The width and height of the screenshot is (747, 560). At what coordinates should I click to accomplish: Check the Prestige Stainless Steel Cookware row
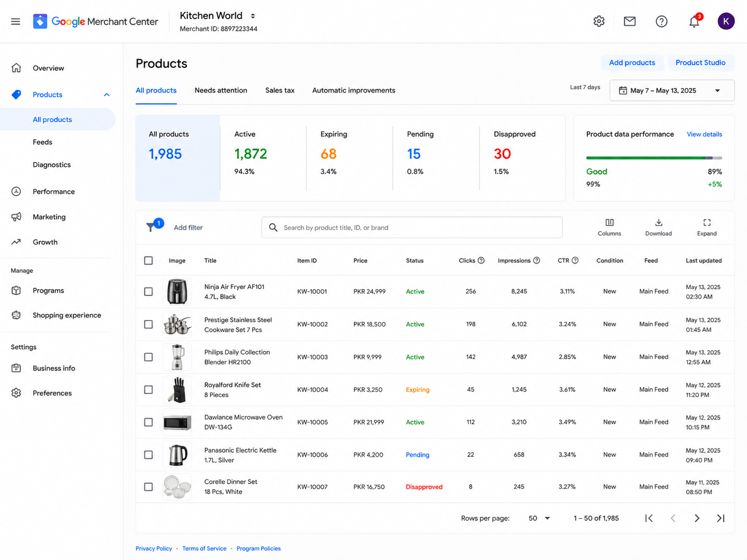[x=149, y=324]
